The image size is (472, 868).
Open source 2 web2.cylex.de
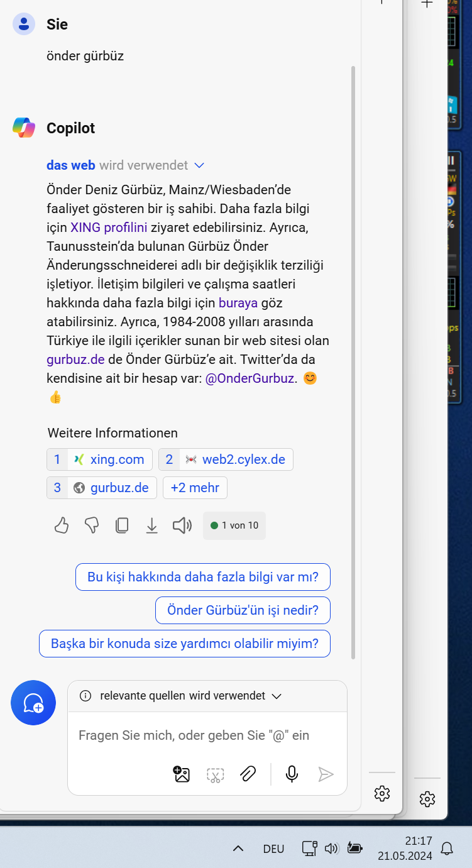click(226, 459)
